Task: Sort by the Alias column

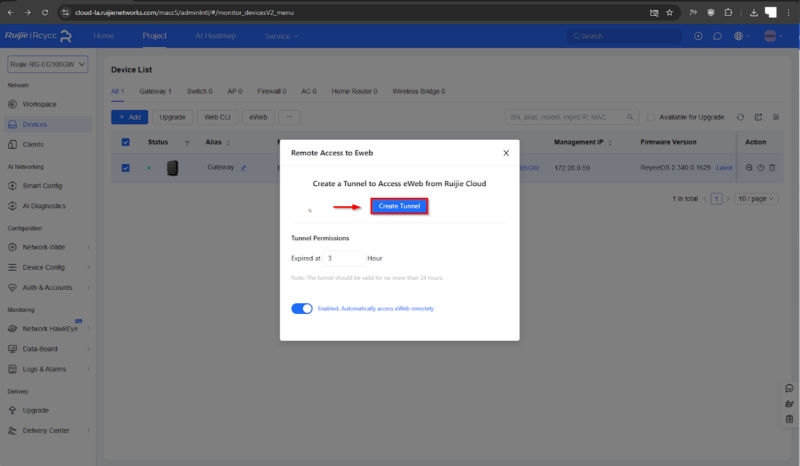Action: (228, 143)
